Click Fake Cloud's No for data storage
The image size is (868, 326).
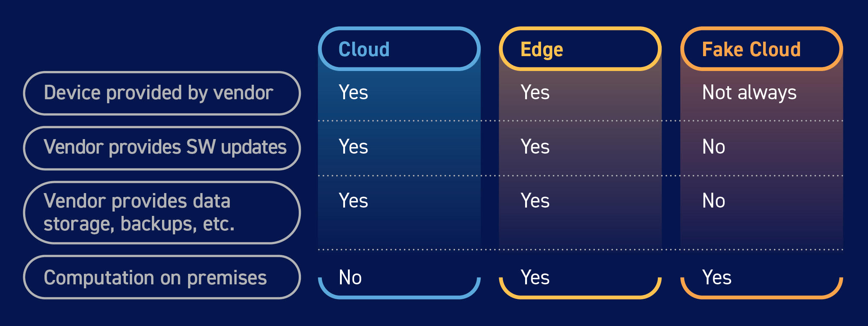tap(714, 201)
